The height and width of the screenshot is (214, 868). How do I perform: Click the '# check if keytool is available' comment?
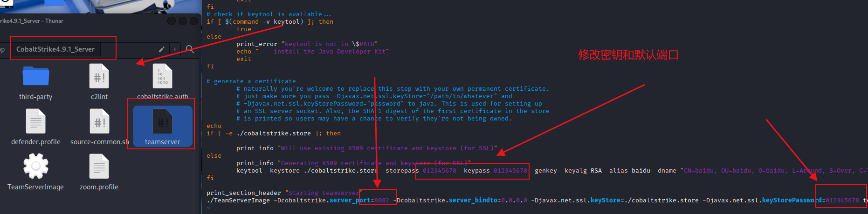point(269,14)
